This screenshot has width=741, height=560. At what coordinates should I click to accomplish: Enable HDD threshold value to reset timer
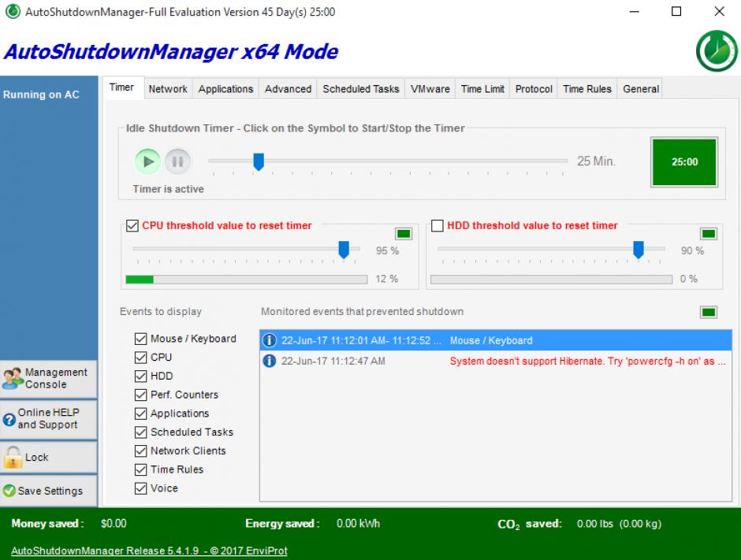point(438,226)
